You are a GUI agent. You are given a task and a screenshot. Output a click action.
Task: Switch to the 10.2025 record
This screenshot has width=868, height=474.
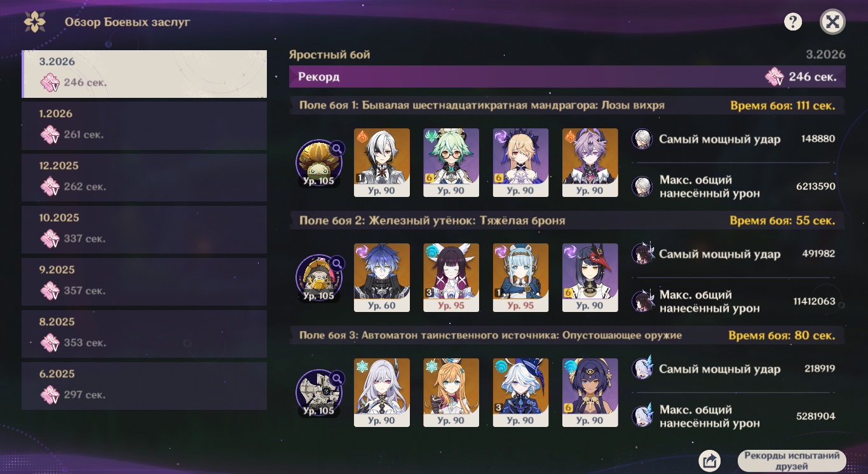coord(144,229)
